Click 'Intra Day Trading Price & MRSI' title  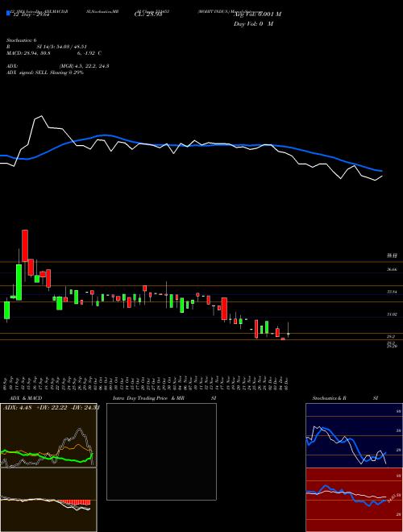point(164,398)
